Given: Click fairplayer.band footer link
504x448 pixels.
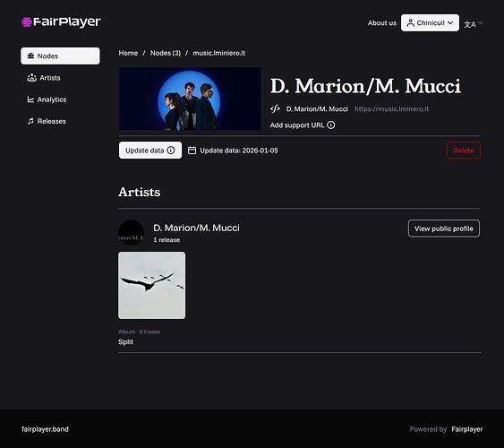Looking at the screenshot, I should [x=45, y=429].
